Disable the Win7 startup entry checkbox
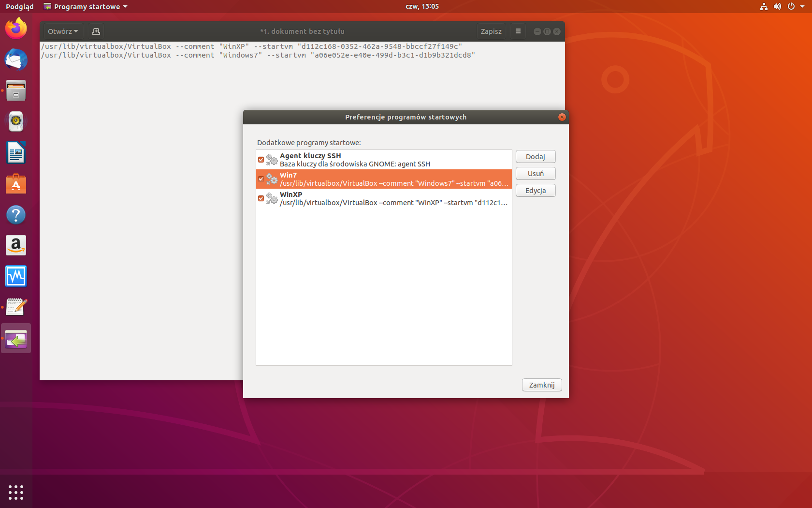Screen dimensions: 812x508 [x=261, y=179]
